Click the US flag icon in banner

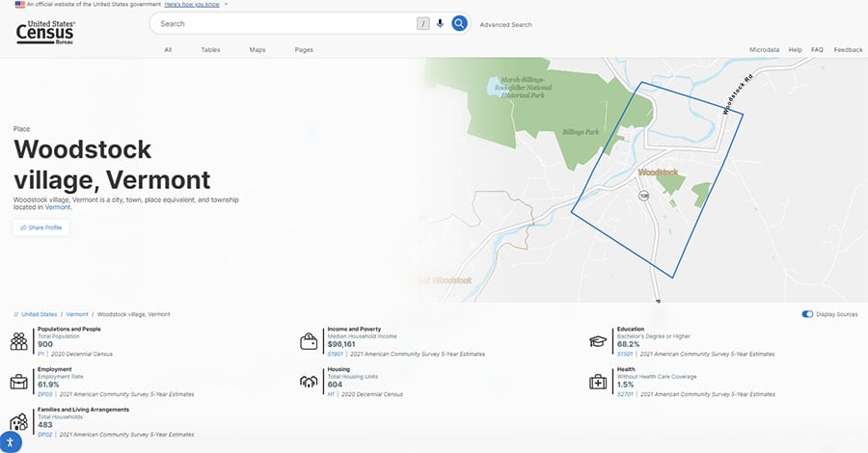tap(20, 5)
